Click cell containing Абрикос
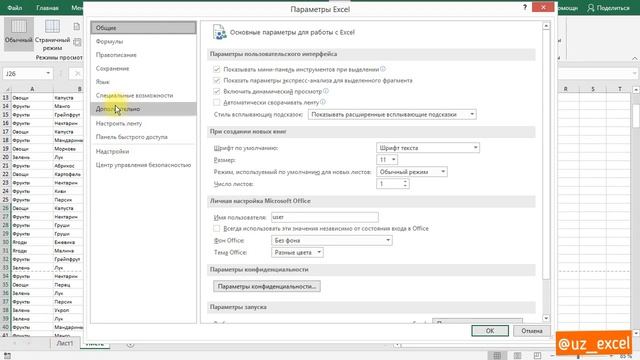Viewport: 640px width, 360px height. pyautogui.click(x=68, y=166)
